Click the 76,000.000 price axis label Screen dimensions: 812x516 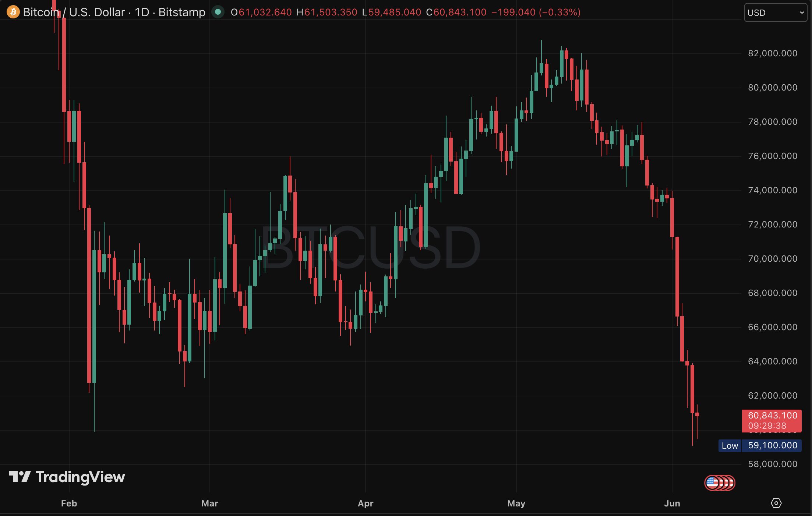click(773, 156)
